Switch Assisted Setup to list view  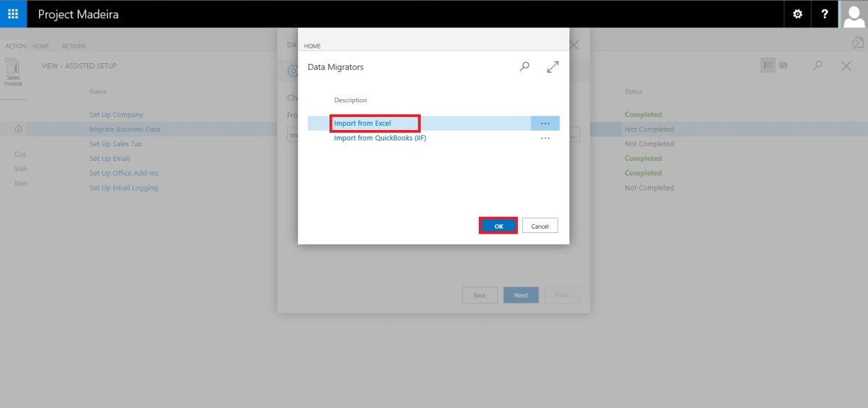(768, 65)
